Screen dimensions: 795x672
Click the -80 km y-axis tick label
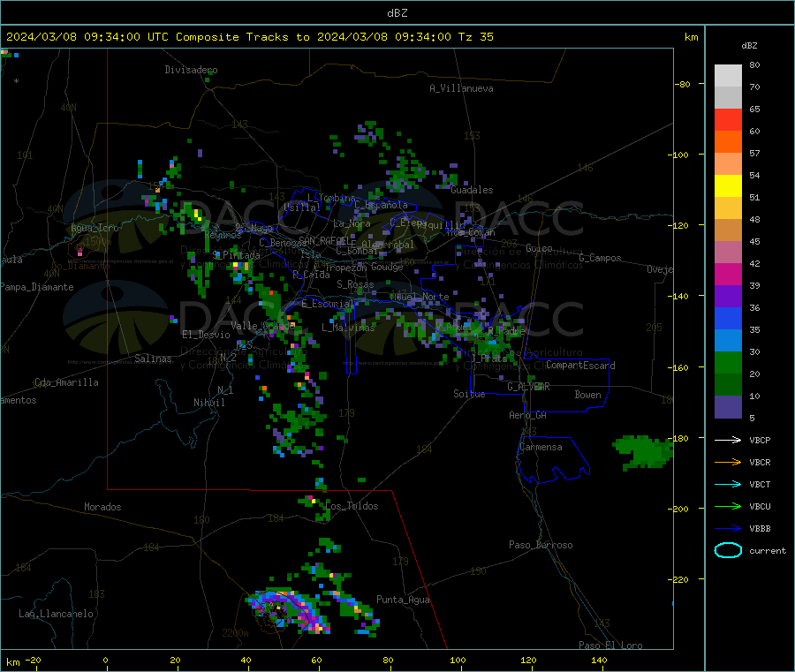[x=682, y=84]
